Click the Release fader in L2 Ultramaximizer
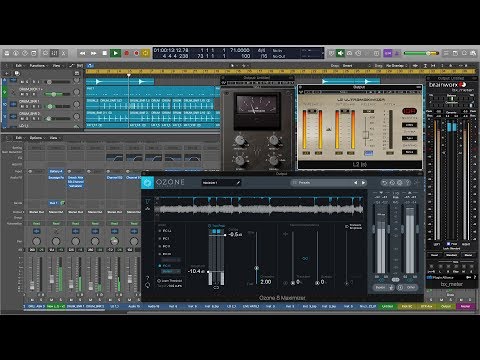This screenshot has width=480, height=360. point(366,135)
